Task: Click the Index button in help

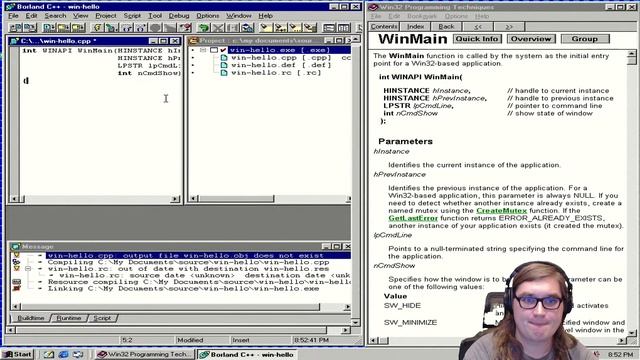Action: pyautogui.click(x=415, y=27)
